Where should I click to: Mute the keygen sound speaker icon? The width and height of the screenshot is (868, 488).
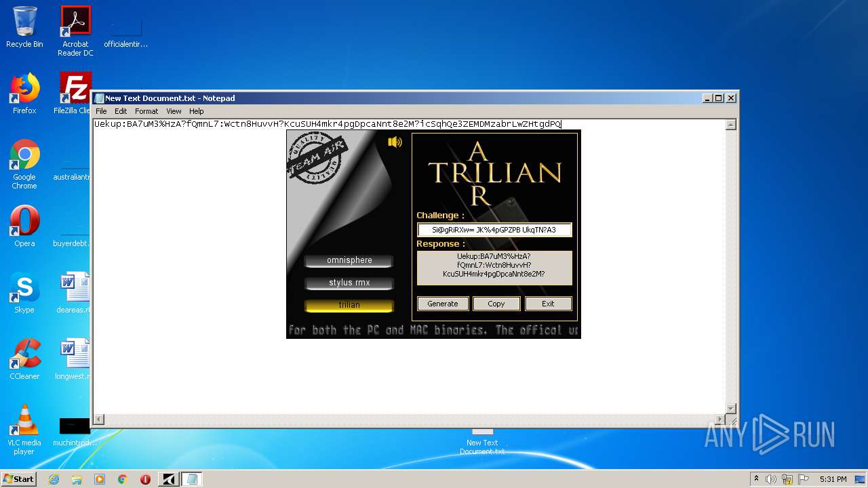(x=395, y=142)
